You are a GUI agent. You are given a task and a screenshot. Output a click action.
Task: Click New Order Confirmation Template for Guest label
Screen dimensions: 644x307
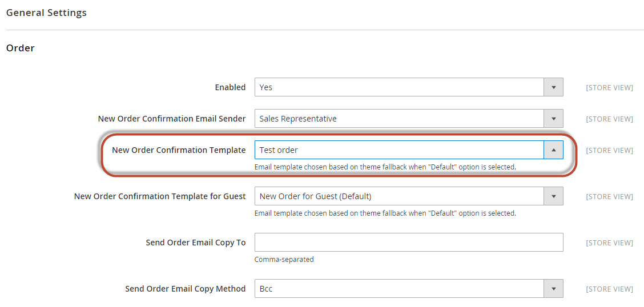pos(160,196)
